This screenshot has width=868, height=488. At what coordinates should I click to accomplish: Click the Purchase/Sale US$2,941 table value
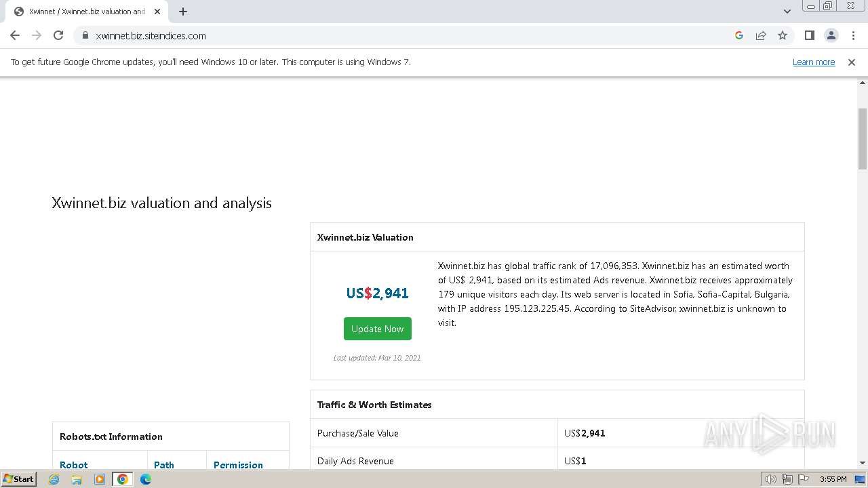point(585,433)
